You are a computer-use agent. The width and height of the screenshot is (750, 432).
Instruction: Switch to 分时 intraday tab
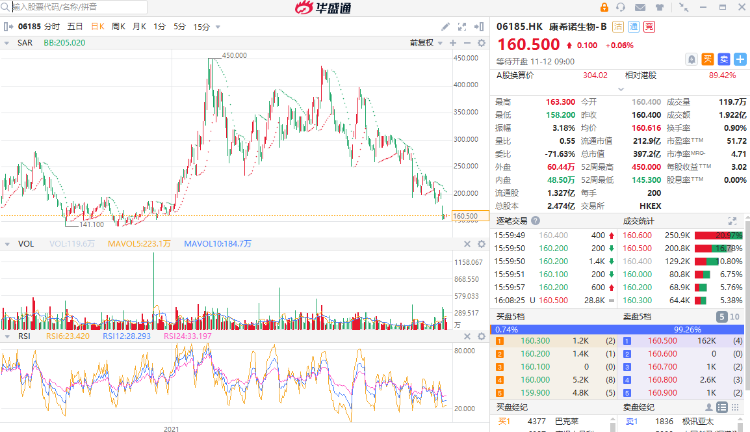point(52,27)
